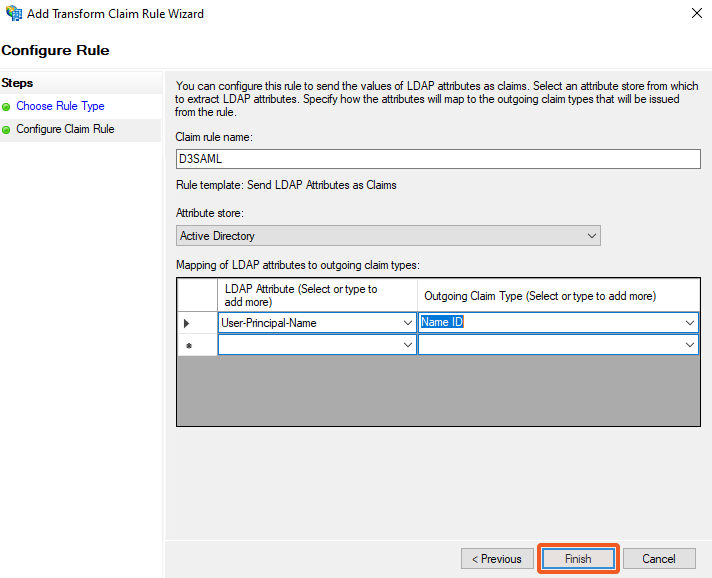Screen dimensions: 712x578
Task: Select the Configure Claim Rule step
Action: [x=65, y=129]
